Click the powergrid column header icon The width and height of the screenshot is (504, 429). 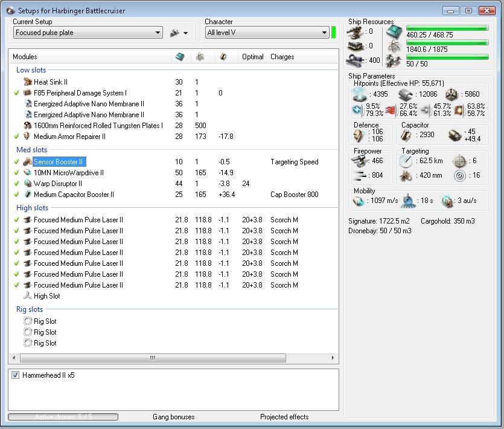click(x=199, y=57)
